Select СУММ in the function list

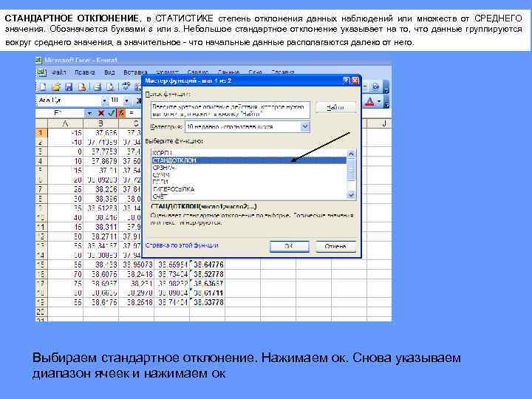[249, 174]
